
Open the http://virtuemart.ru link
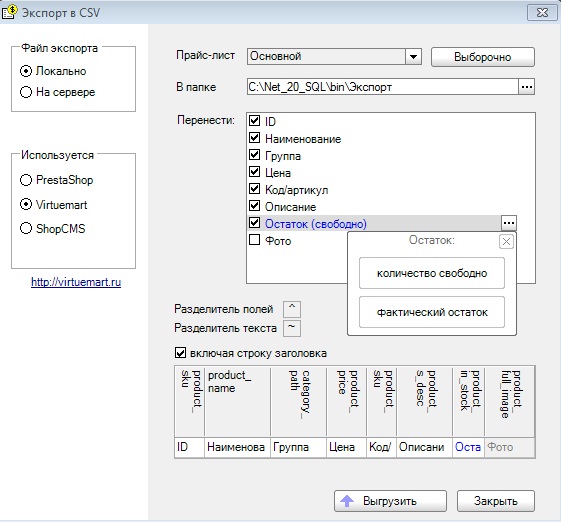coord(76,282)
